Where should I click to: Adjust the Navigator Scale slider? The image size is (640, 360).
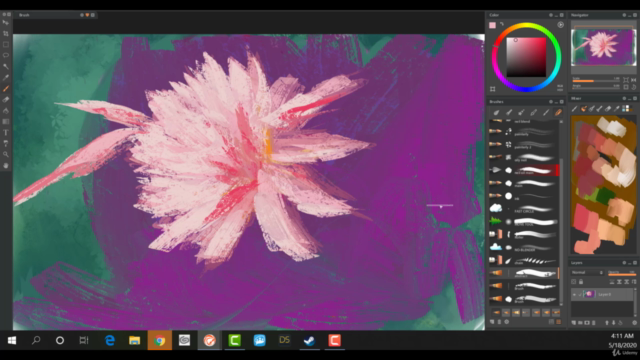click(x=596, y=81)
